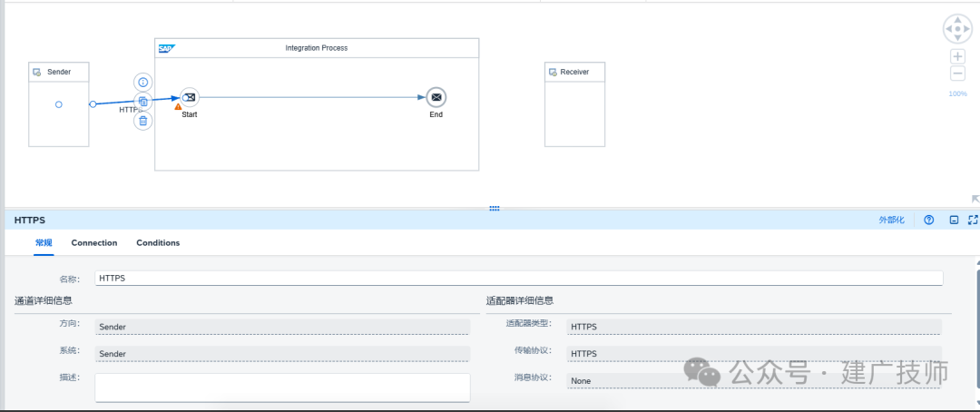Screen dimensions: 980x412
Task: Click the orange warning triangle near Start
Action: tap(178, 107)
